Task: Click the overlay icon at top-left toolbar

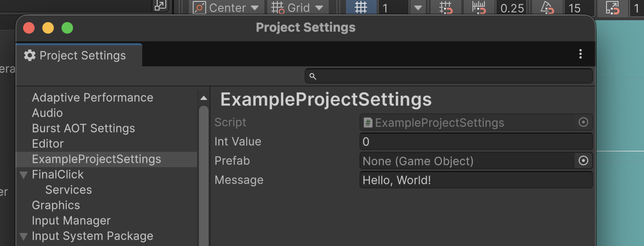Action: pos(160,5)
